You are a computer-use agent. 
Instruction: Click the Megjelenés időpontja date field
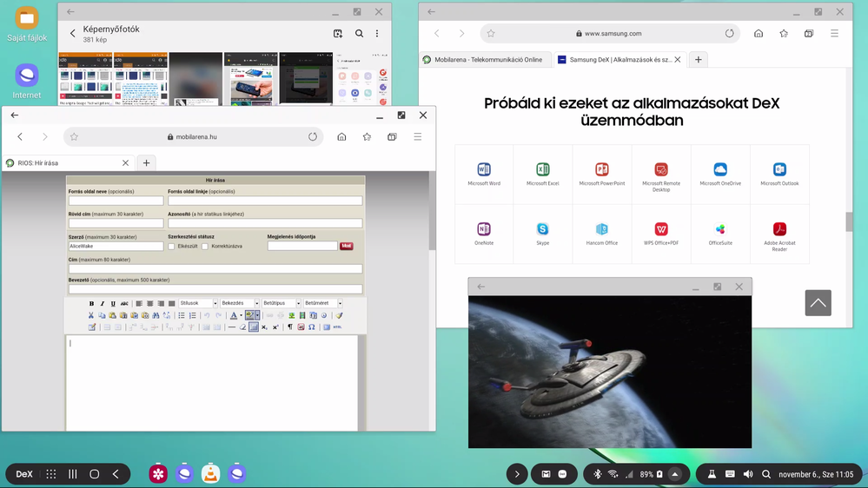pyautogui.click(x=302, y=247)
